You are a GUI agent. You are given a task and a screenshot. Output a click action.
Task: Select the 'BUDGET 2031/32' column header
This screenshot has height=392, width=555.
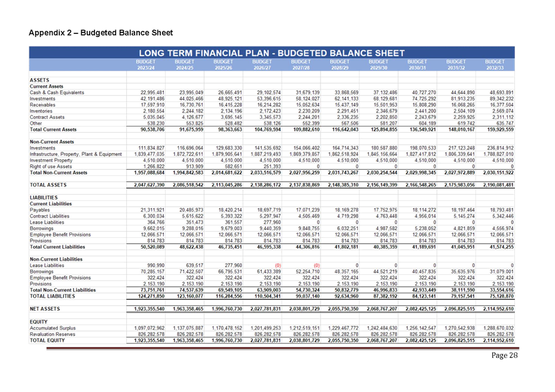coord(456,65)
